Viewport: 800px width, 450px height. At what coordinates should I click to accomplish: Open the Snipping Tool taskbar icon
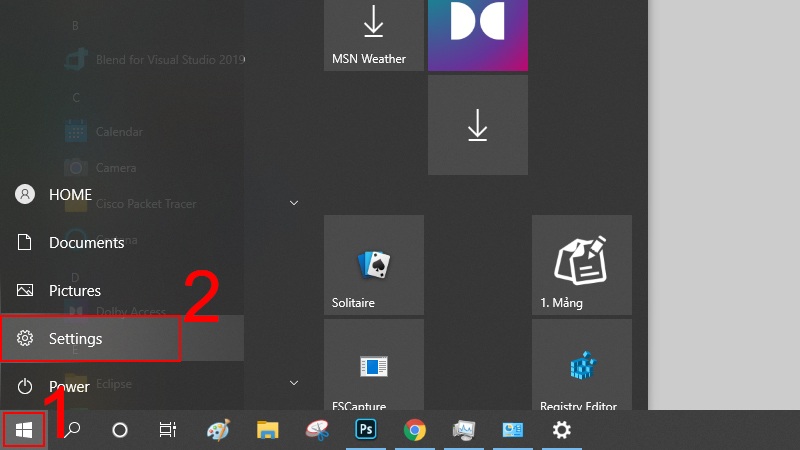pos(316,430)
